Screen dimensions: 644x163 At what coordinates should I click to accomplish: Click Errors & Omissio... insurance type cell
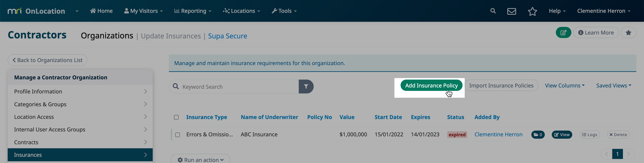(x=210, y=134)
